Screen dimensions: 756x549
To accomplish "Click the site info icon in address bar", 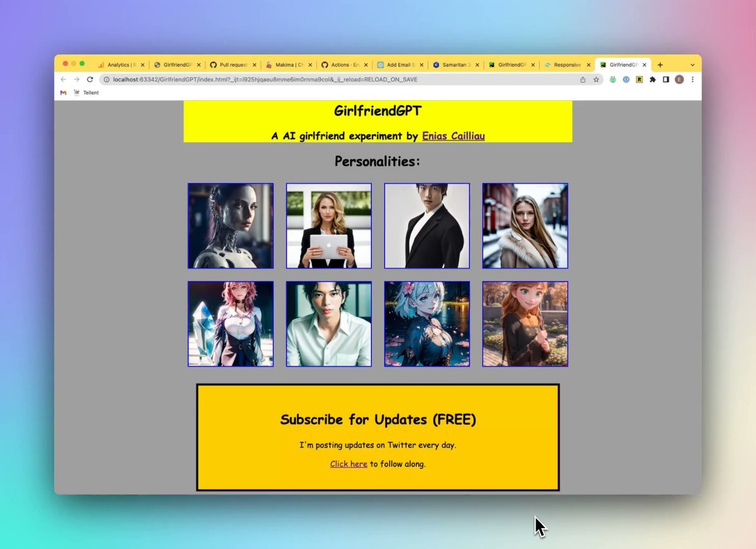I will pos(106,79).
